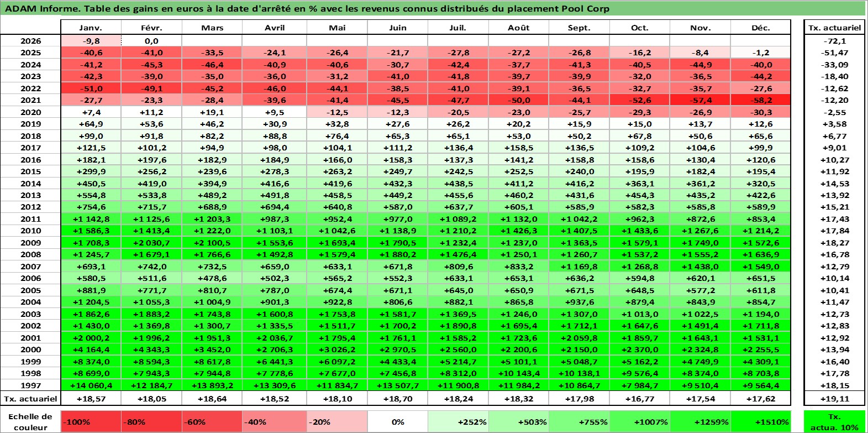
Task: Click the 'Tx. actuariel' header above the rightmost column
Action: 834,28
